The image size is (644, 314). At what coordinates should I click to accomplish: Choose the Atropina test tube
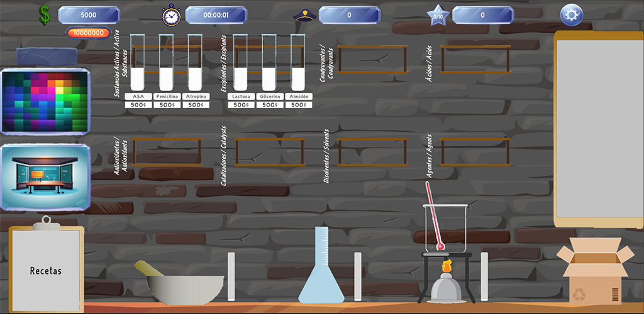195,63
